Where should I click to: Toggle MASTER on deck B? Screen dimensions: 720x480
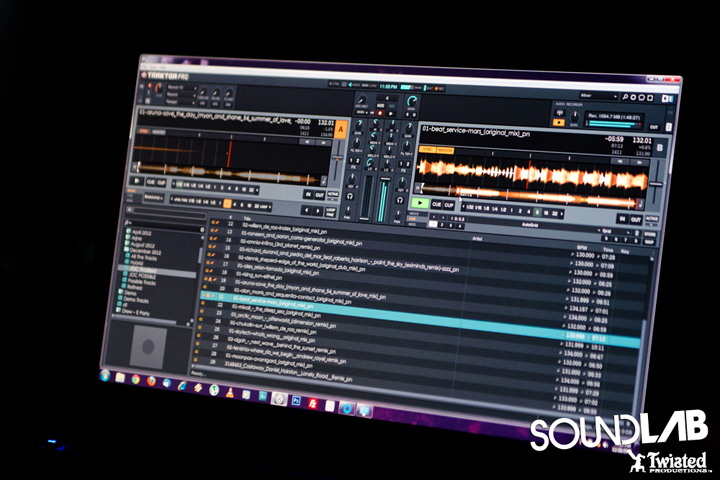click(444, 150)
